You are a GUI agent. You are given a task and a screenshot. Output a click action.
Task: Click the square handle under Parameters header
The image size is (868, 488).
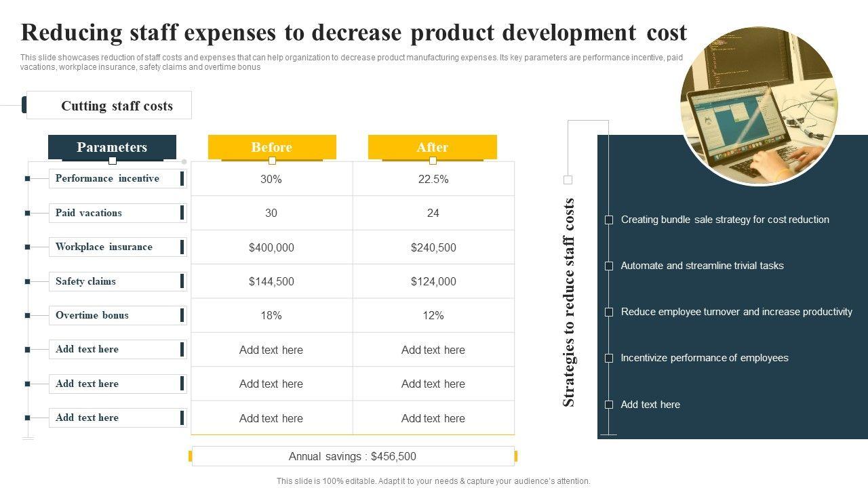click(x=113, y=161)
